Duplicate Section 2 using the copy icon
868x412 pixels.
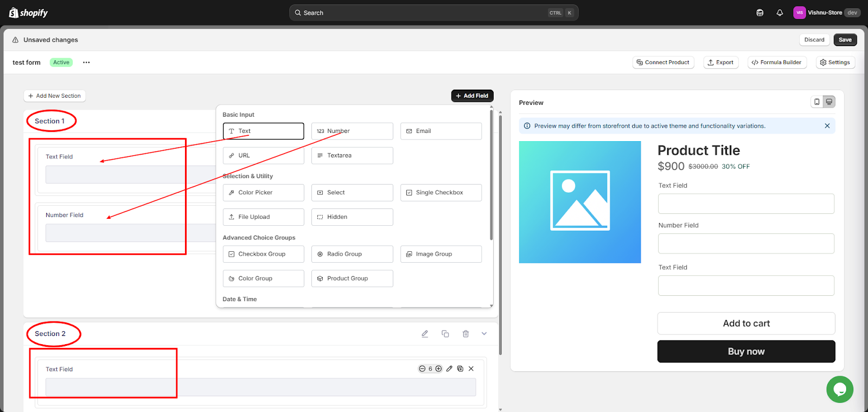(445, 334)
